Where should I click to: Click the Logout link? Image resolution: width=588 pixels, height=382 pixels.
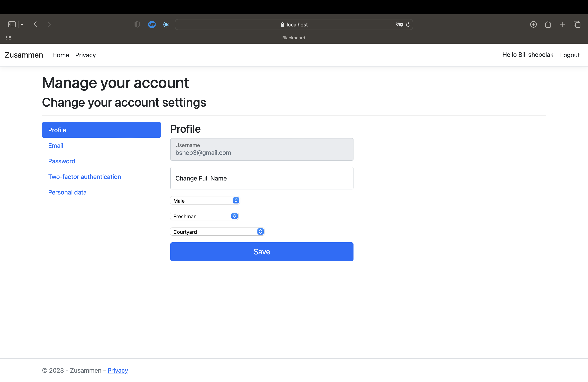[570, 55]
